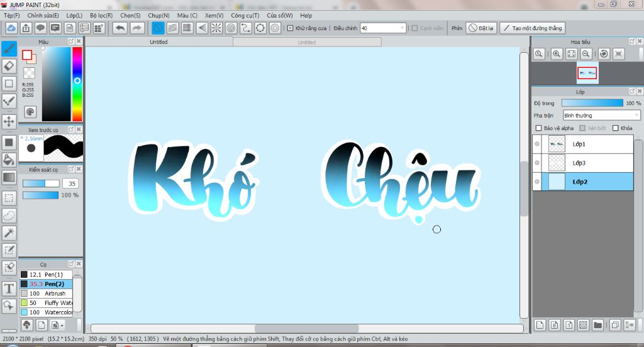Open the cloud icon in the toolbar

pos(11,28)
